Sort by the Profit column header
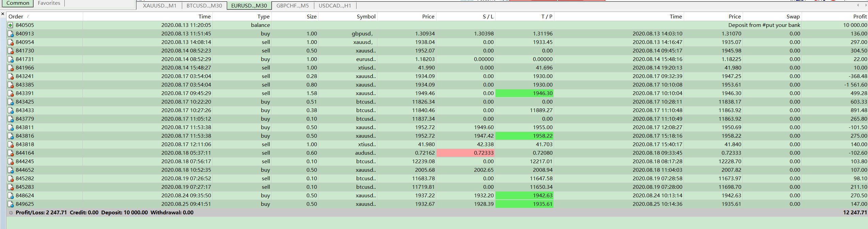Viewport: 868px width, 229px height. pyautogui.click(x=859, y=16)
